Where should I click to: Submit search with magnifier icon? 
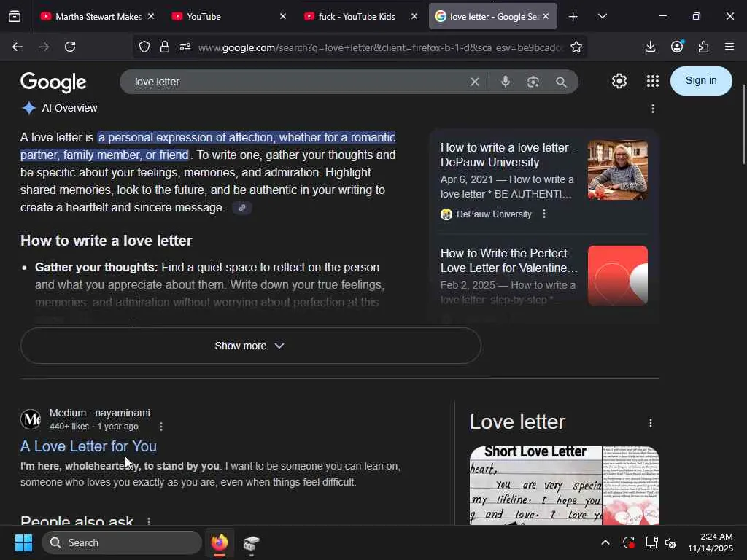click(x=561, y=82)
